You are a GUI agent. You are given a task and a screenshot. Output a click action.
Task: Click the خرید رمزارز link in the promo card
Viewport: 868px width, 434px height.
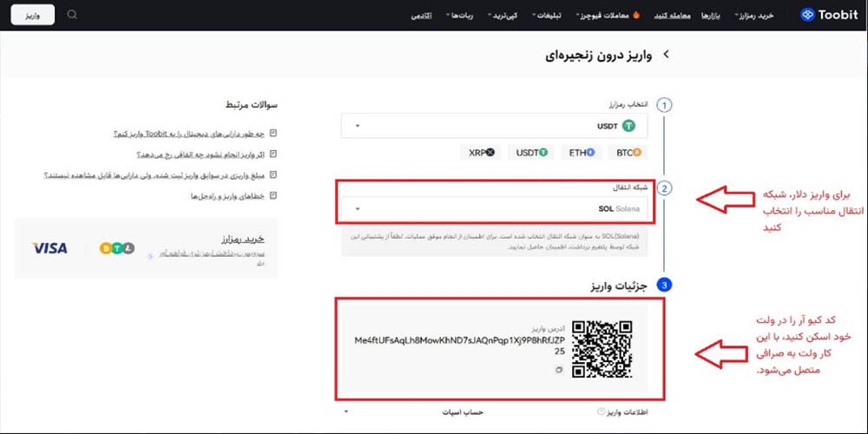[242, 240]
